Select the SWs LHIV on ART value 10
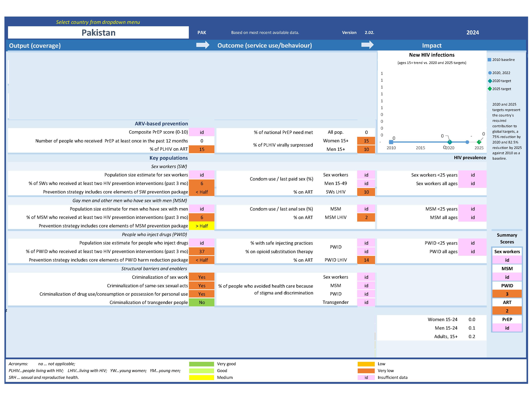 [366, 192]
